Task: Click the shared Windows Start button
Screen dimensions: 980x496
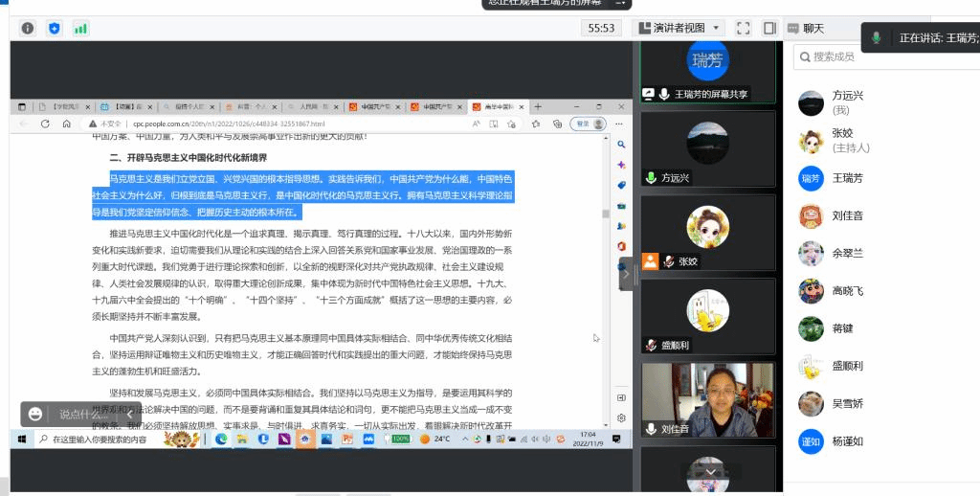Action: [x=21, y=440]
